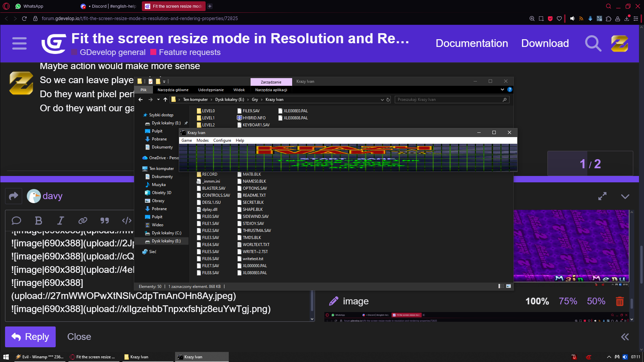Click the Bold formatting icon in editor

[39, 221]
